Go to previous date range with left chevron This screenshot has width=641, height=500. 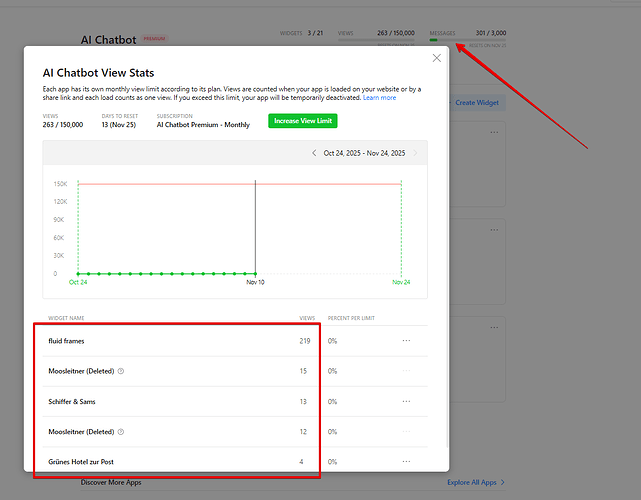pos(314,153)
